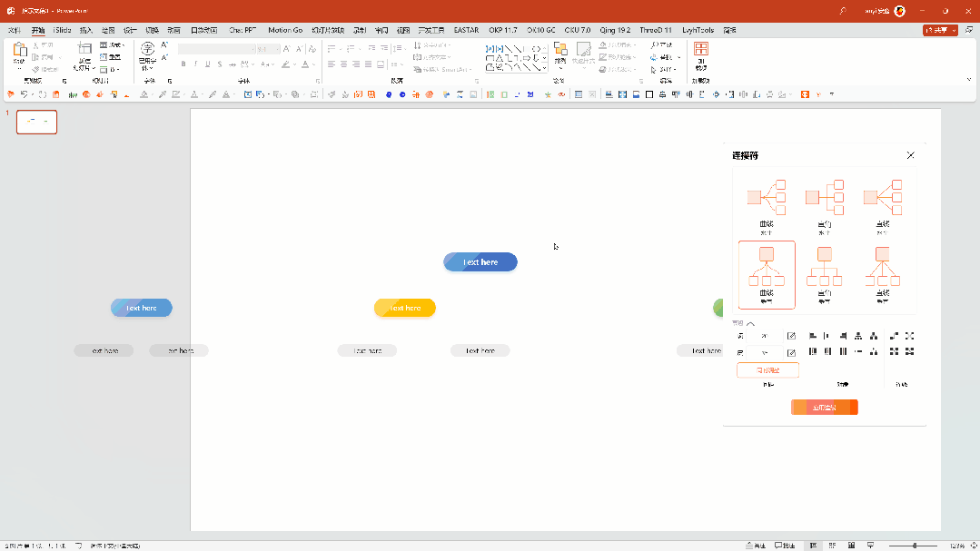Toggle Bold formatting
This screenshot has width=980, height=551.
point(183,64)
